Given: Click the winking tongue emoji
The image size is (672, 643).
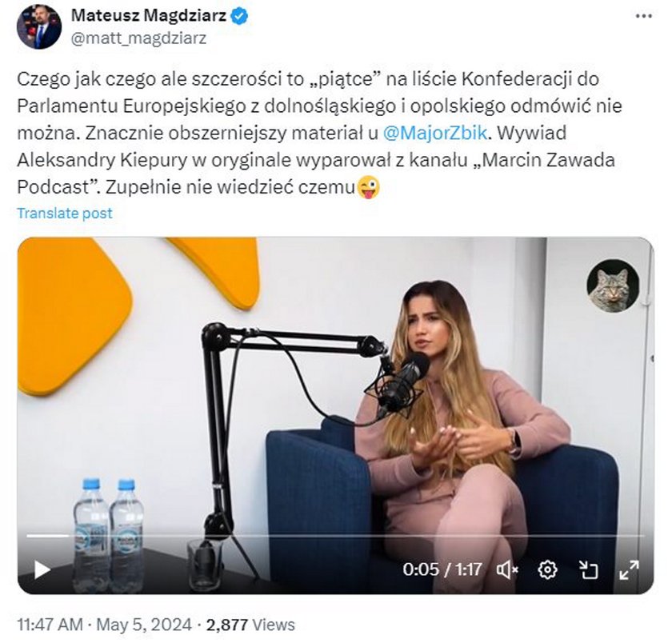Looking at the screenshot, I should click(x=368, y=187).
